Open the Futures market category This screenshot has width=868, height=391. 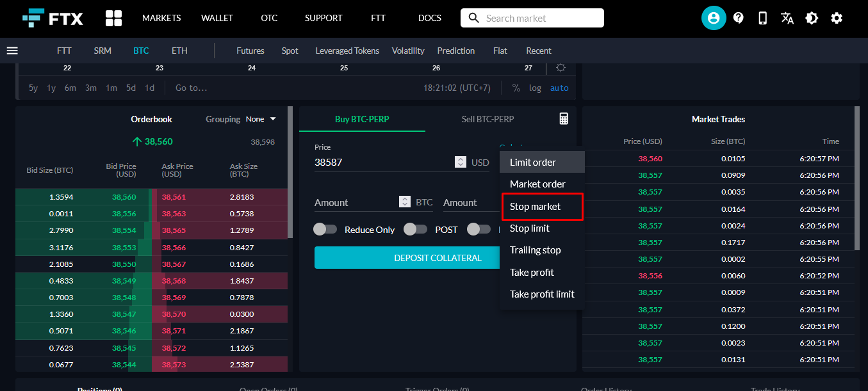pyautogui.click(x=250, y=51)
